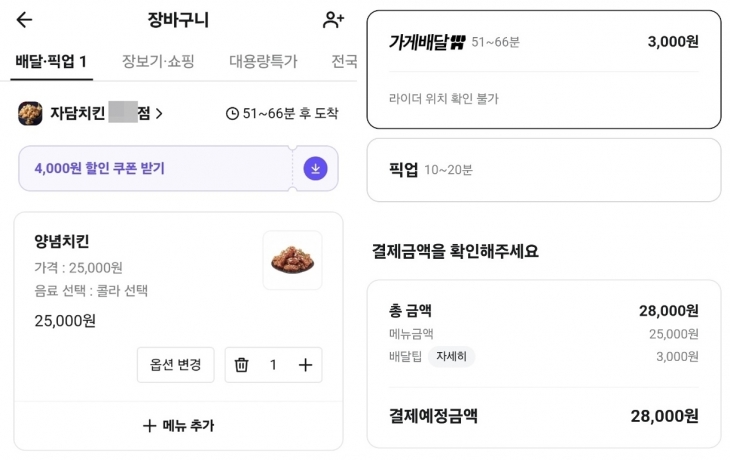730x460 pixels.
Task: Switch to the 배달·픽업 tab
Action: coord(52,61)
